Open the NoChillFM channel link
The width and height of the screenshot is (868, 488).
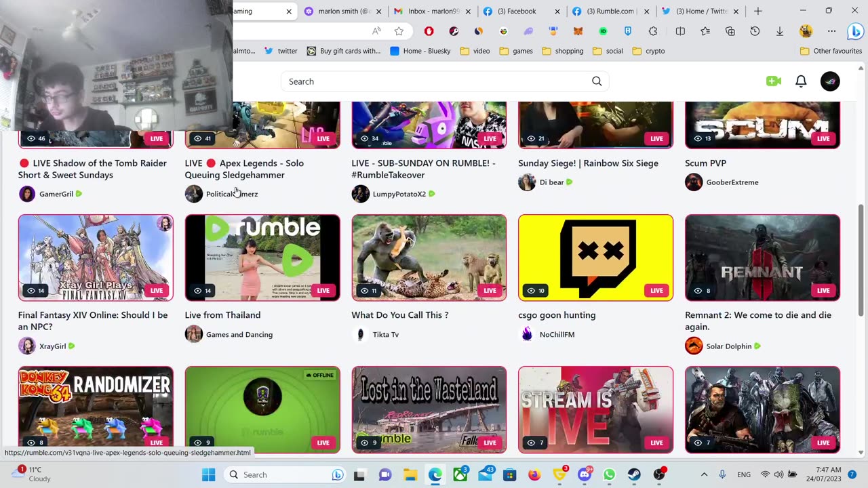[557, 334]
